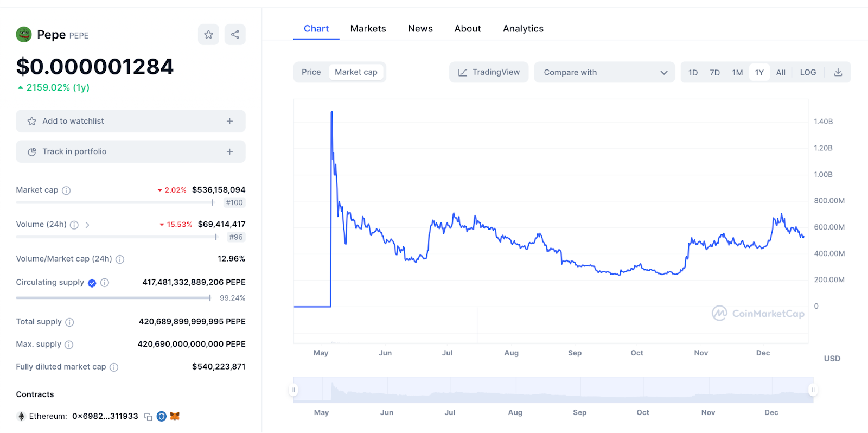
Task: Switch chart to Market cap view
Action: pos(356,72)
